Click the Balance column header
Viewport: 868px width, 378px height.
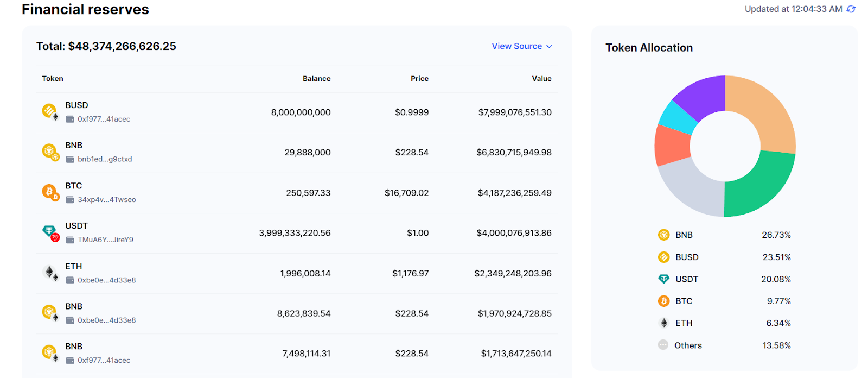point(316,79)
